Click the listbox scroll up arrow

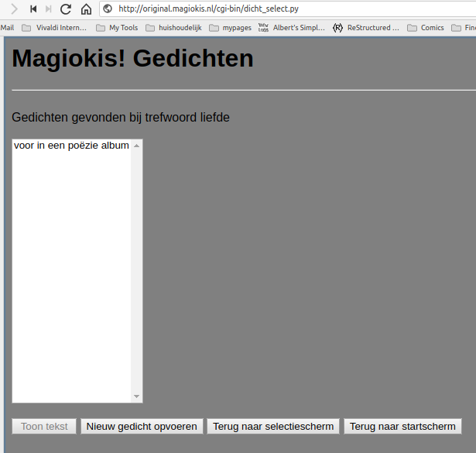pyautogui.click(x=136, y=146)
